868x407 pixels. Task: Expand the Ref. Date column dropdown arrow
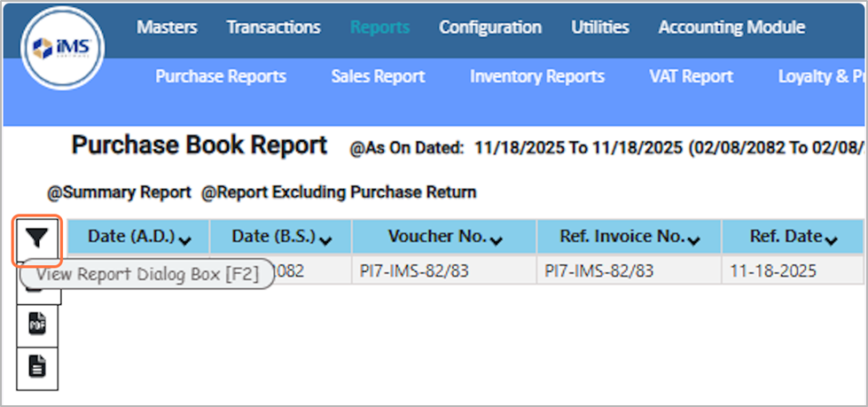831,239
